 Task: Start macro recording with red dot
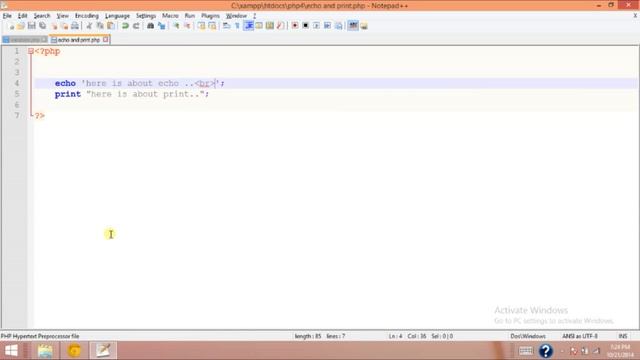point(295,26)
